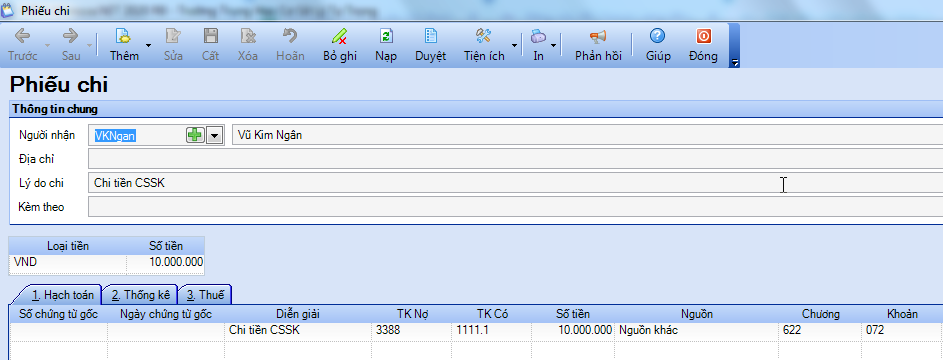Click the green plus add-recipient button
The image size is (943, 360).
(x=195, y=135)
